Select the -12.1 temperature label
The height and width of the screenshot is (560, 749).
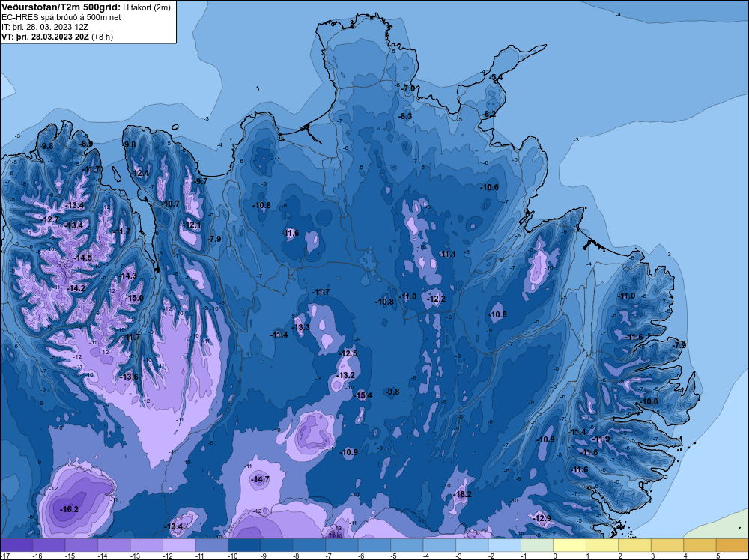[192, 225]
